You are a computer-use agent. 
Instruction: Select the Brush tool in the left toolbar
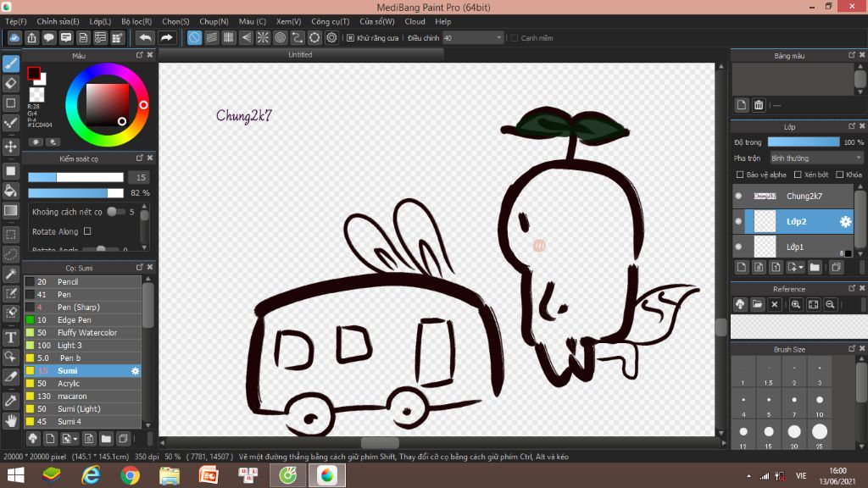11,64
